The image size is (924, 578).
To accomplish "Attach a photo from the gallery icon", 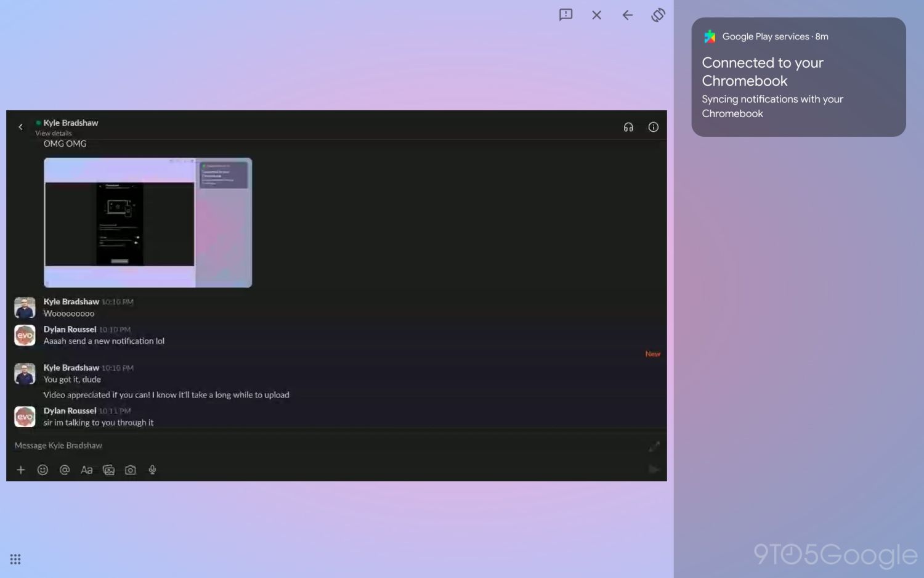I will click(108, 470).
